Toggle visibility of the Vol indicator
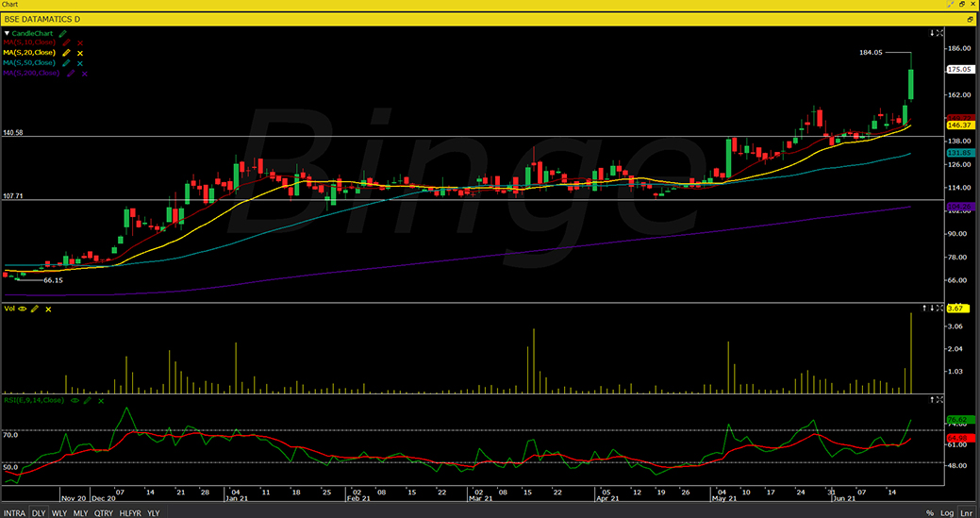The height and width of the screenshot is (518, 980). [x=23, y=309]
